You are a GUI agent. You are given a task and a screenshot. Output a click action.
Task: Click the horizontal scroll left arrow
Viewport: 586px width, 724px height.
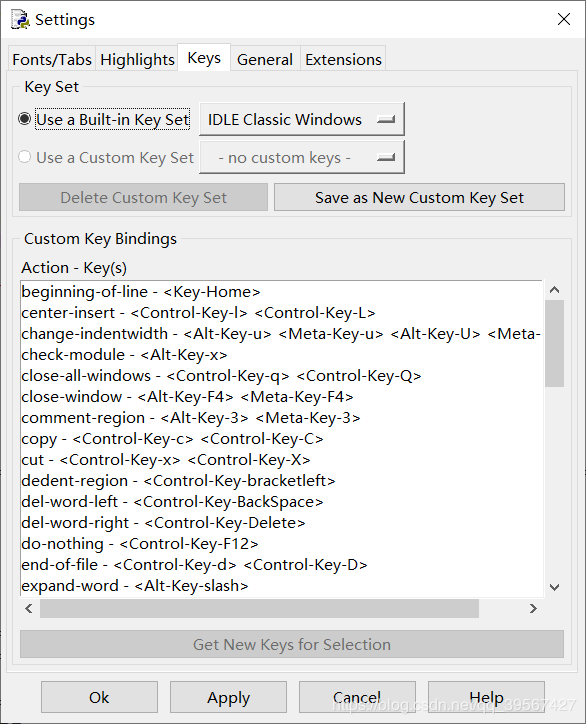29,609
